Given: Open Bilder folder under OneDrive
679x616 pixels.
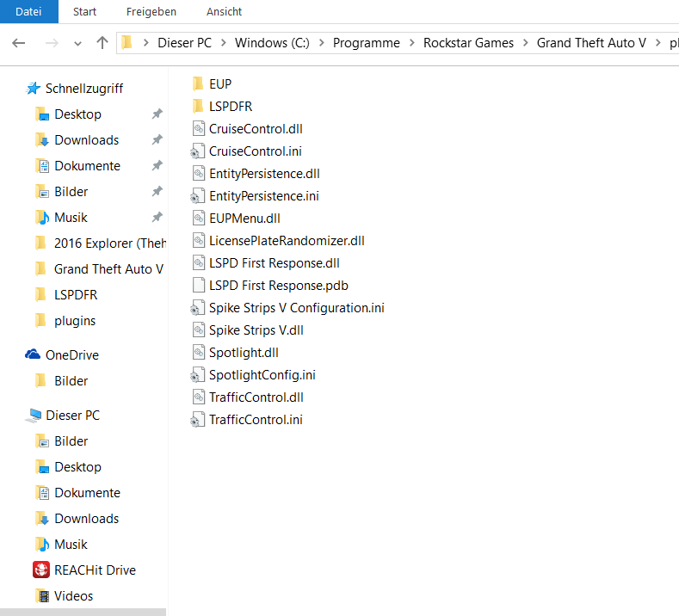Looking at the screenshot, I should pos(71,381).
